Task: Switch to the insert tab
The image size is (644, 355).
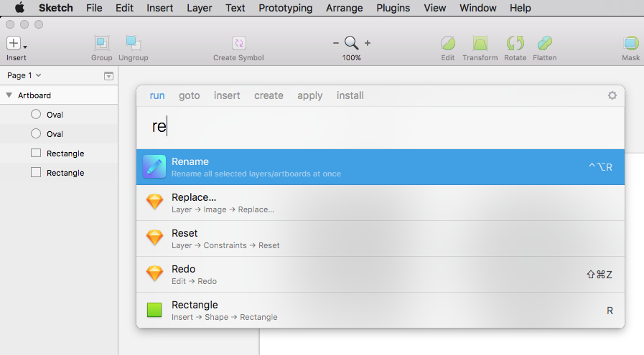Action: click(227, 95)
